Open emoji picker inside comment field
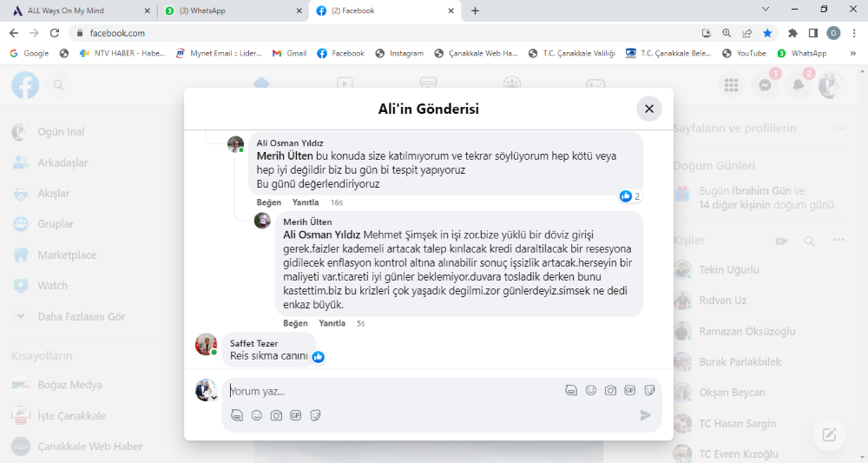The image size is (868, 463). click(x=590, y=390)
